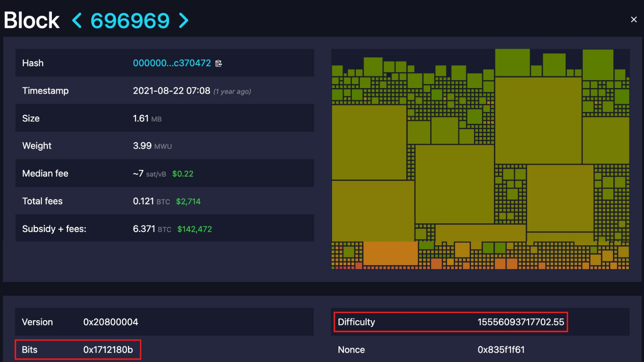The width and height of the screenshot is (644, 362).
Task: Click the Difficulty value 15556093717702.55
Action: (x=520, y=322)
